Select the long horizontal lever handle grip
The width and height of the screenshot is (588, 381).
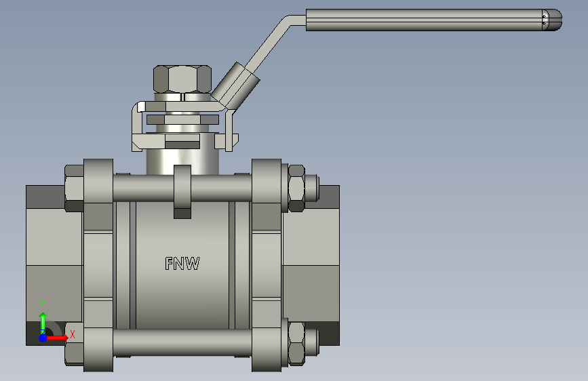(425, 20)
